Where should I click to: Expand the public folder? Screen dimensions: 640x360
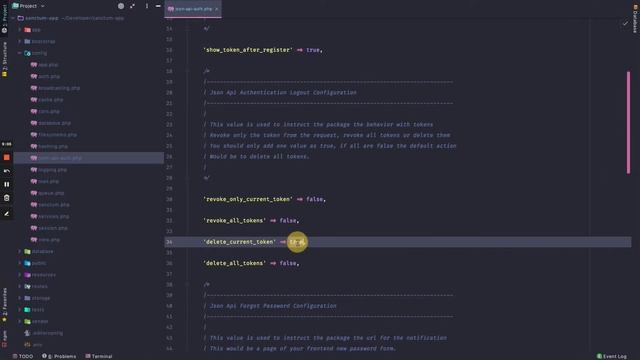click(x=20, y=263)
